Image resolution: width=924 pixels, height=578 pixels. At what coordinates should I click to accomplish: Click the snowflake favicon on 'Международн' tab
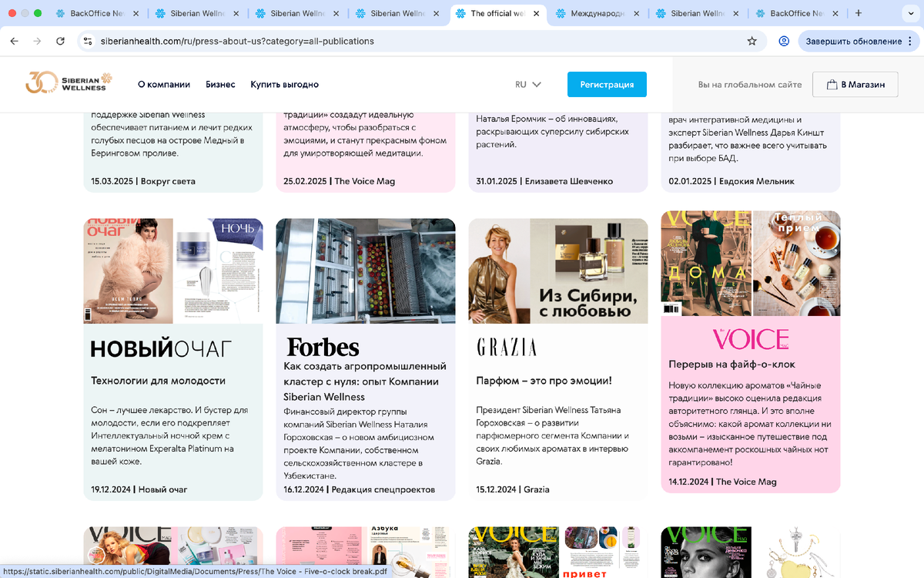[561, 14]
